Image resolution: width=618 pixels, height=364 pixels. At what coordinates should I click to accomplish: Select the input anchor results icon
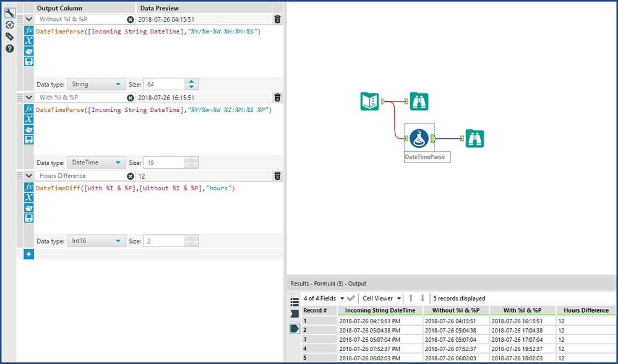click(x=294, y=313)
